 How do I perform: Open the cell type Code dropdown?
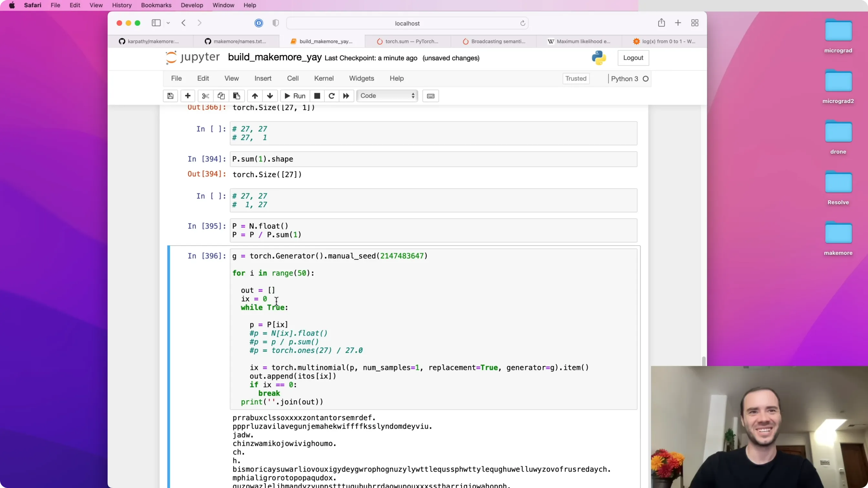(387, 96)
